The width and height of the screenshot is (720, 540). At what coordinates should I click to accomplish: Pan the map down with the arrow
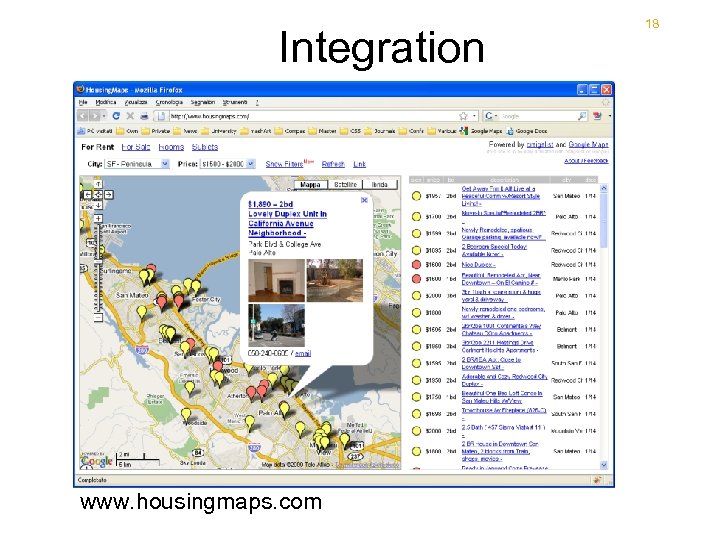tap(98, 205)
